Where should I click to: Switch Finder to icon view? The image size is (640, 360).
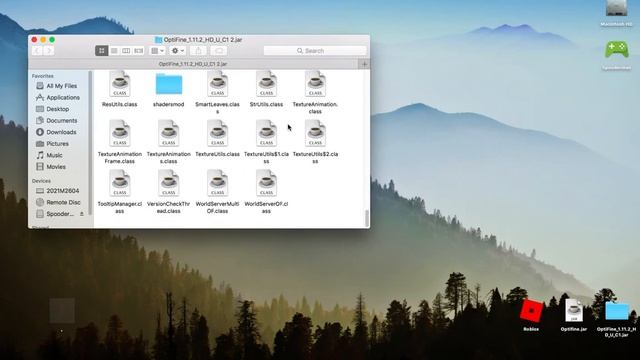[x=102, y=51]
